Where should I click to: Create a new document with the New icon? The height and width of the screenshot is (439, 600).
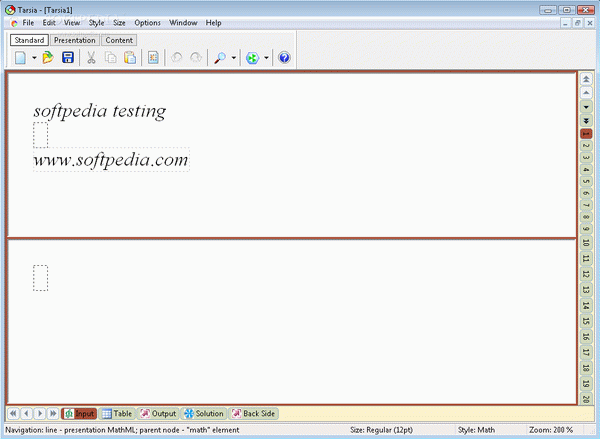point(20,58)
